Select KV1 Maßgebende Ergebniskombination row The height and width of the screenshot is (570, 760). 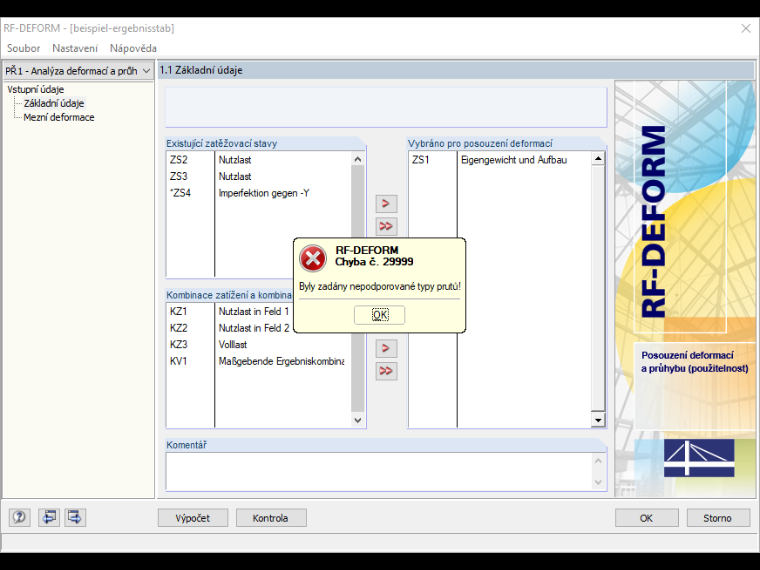click(259, 361)
